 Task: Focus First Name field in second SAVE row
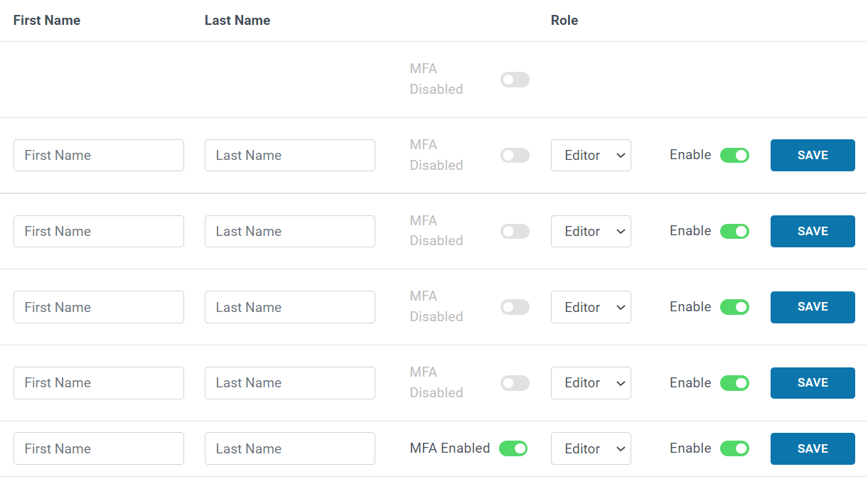point(99,231)
